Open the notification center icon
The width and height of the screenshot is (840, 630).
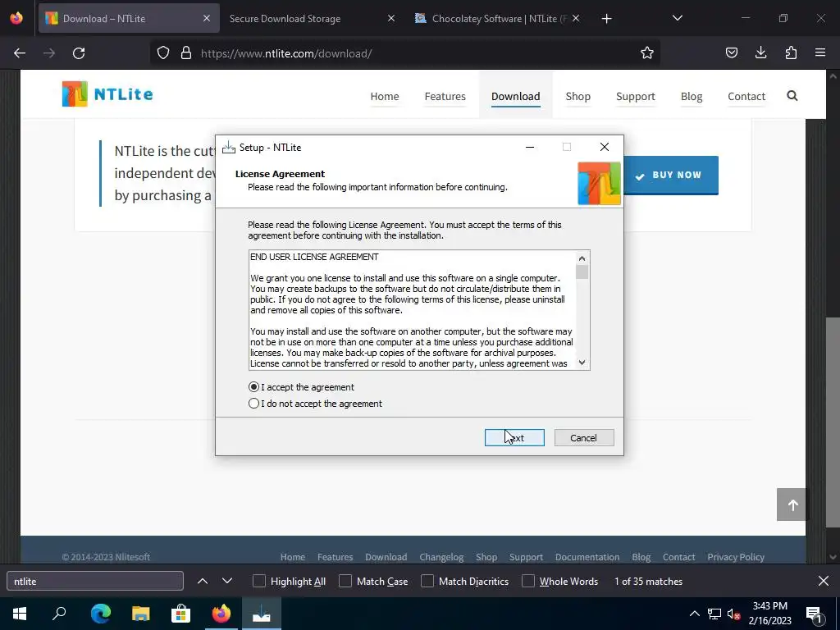click(x=814, y=614)
